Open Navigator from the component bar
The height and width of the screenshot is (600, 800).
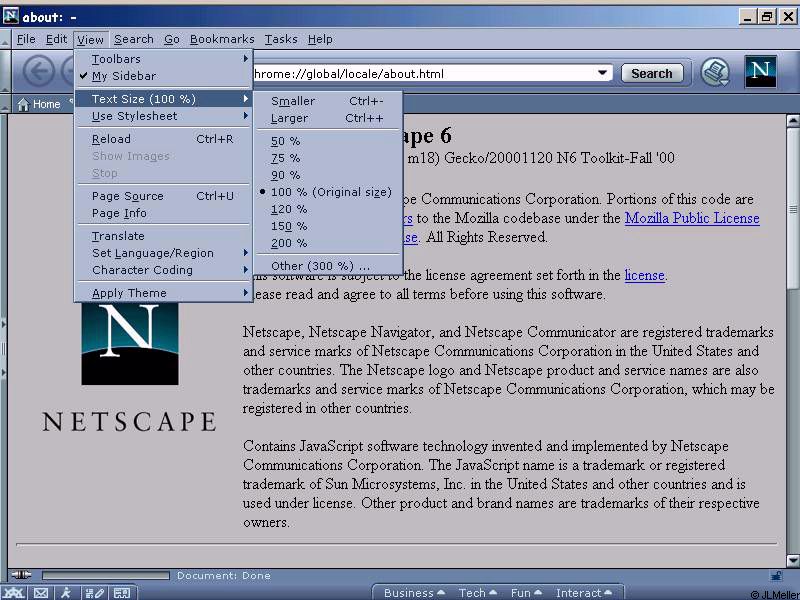13,593
